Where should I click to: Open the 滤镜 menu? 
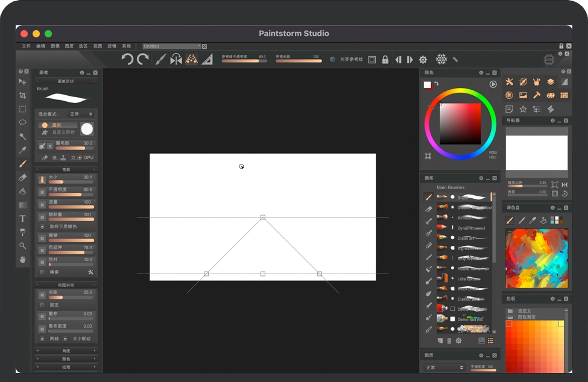click(x=112, y=46)
